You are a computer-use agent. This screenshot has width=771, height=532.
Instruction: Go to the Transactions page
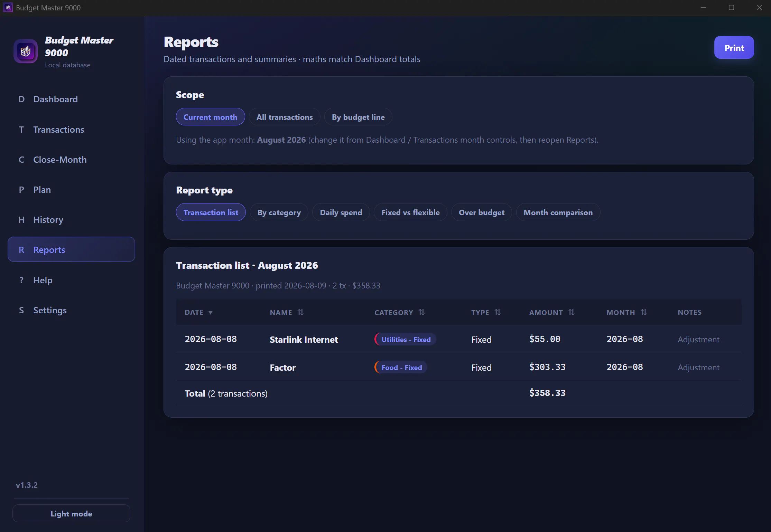[x=71, y=130]
